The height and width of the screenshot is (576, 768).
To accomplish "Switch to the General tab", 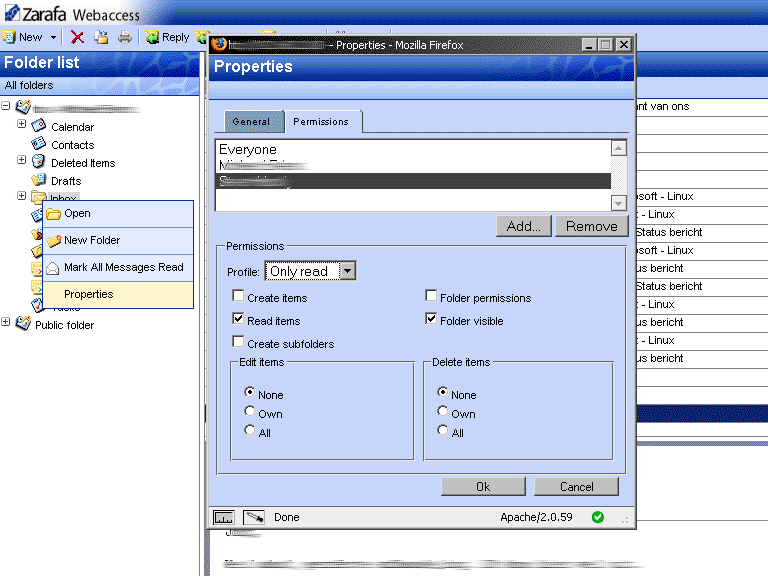I will tap(251, 121).
